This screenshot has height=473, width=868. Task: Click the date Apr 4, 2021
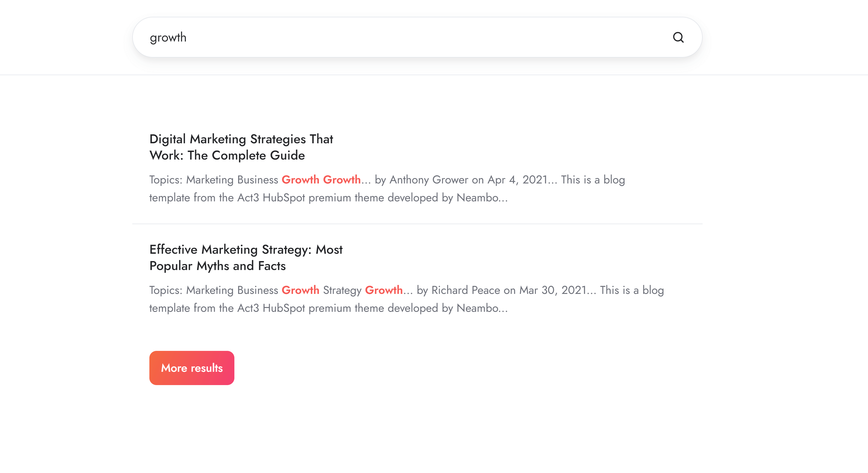click(x=517, y=180)
